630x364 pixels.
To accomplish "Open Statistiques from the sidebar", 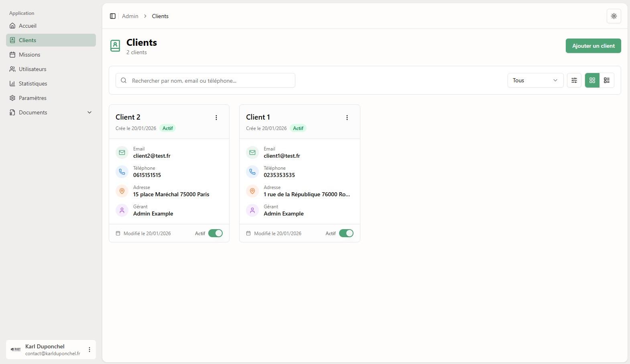I will (33, 83).
